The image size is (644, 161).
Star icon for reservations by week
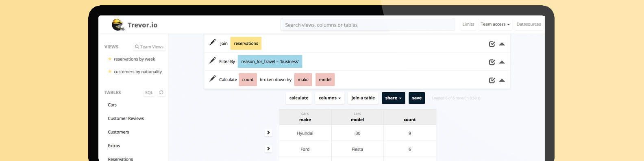pos(110,59)
